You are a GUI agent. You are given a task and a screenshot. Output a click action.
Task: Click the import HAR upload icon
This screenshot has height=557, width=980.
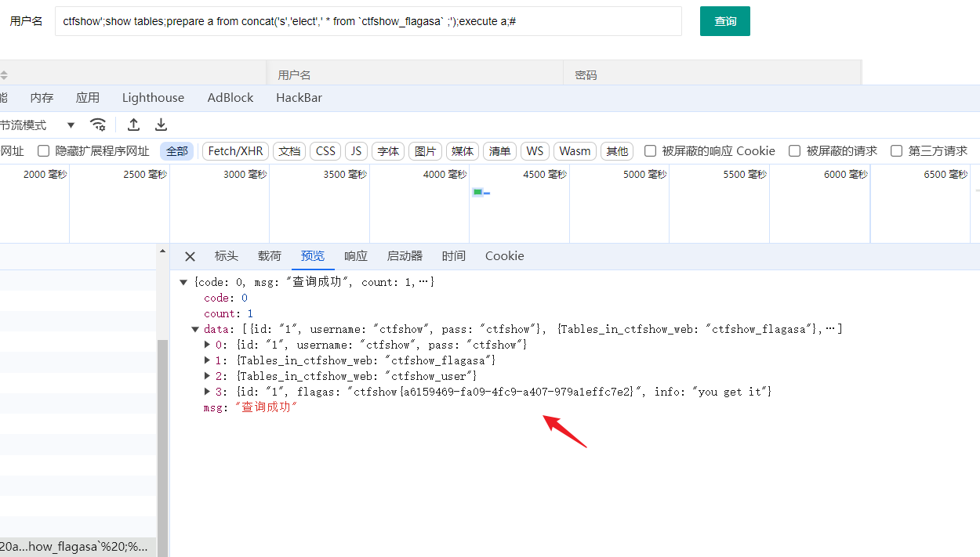pos(134,125)
